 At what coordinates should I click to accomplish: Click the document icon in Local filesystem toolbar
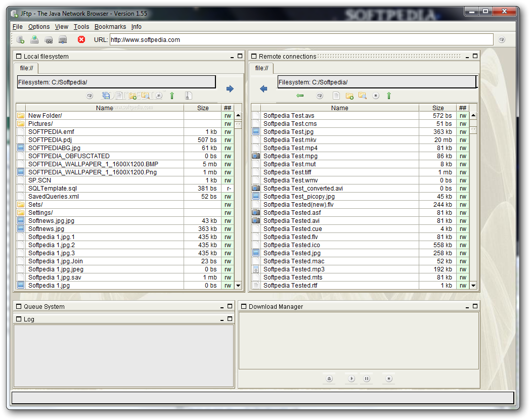click(119, 96)
